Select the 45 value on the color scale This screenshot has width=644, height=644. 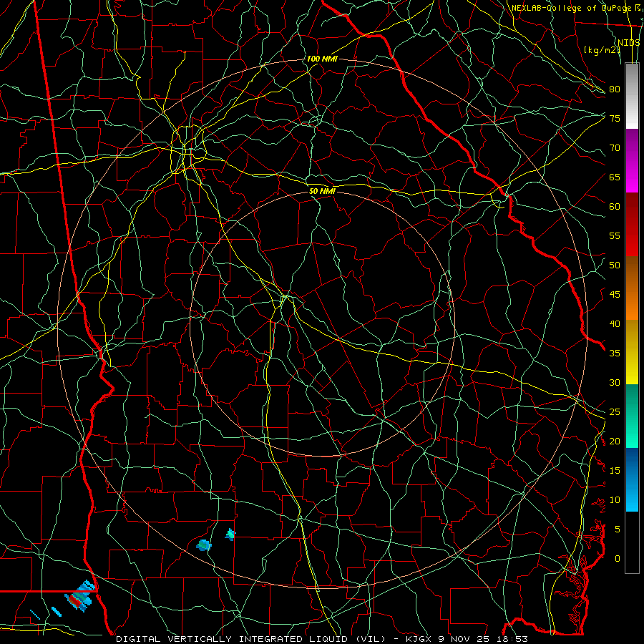(615, 295)
